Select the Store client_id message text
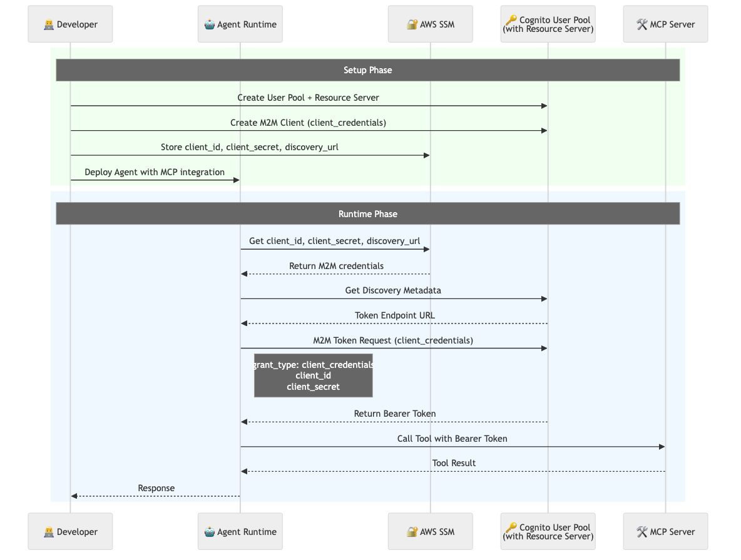Image resolution: width=741 pixels, height=560 pixels. (250, 147)
